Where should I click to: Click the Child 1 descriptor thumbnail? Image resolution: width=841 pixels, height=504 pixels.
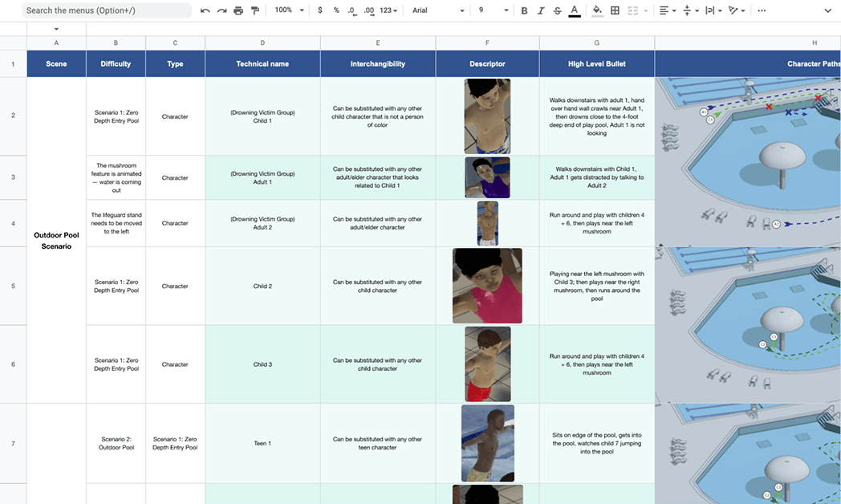487,116
